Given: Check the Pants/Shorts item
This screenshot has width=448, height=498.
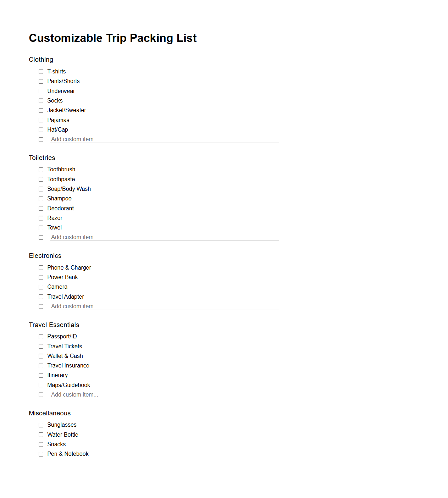Looking at the screenshot, I should pos(41,81).
